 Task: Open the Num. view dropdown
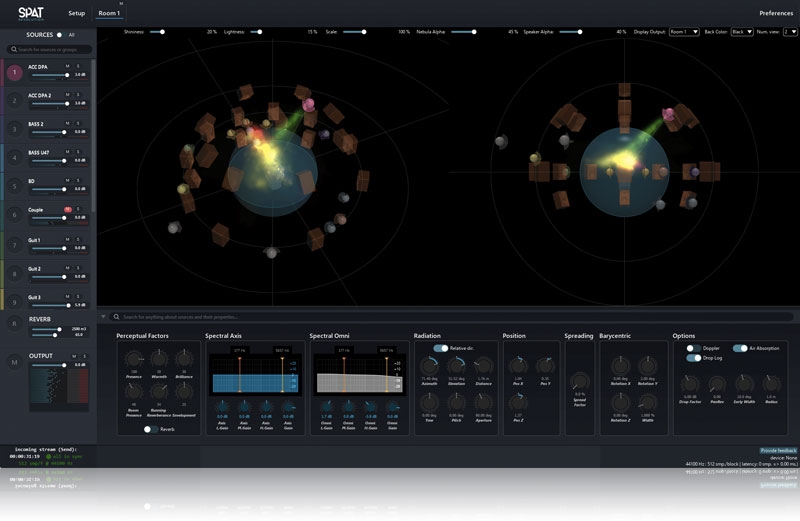pos(790,32)
